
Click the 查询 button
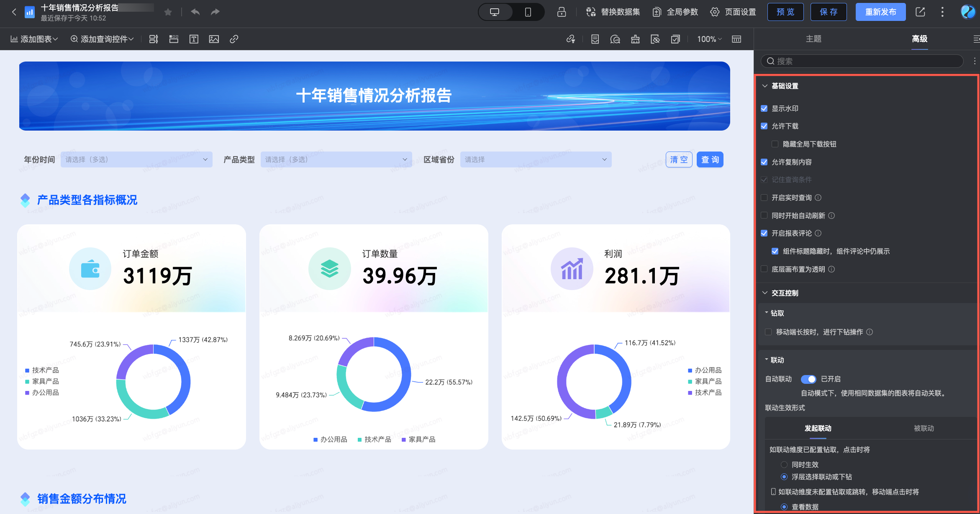point(710,159)
